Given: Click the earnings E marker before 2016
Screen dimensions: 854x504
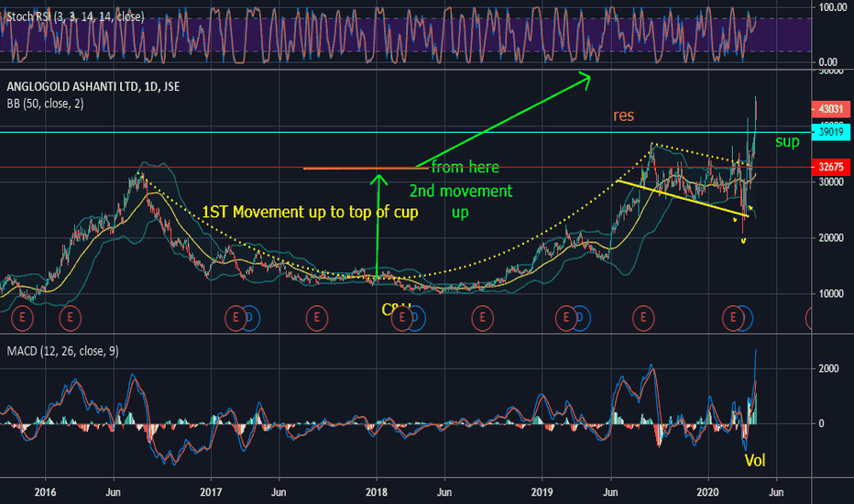Looking at the screenshot, I should click(x=22, y=318).
